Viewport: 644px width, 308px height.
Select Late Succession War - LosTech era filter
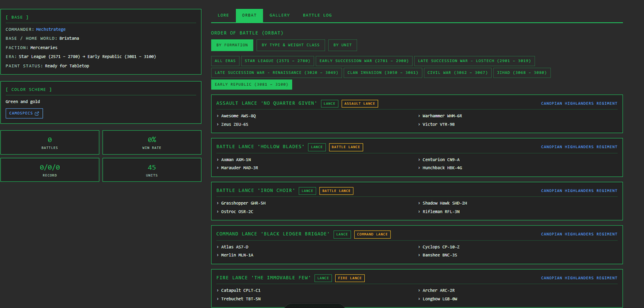click(474, 61)
